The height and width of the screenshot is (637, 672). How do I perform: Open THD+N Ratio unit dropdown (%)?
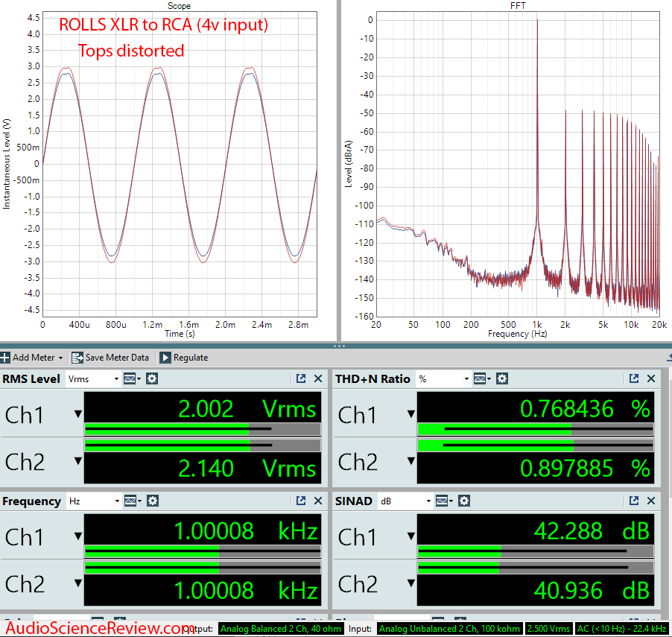coord(443,379)
